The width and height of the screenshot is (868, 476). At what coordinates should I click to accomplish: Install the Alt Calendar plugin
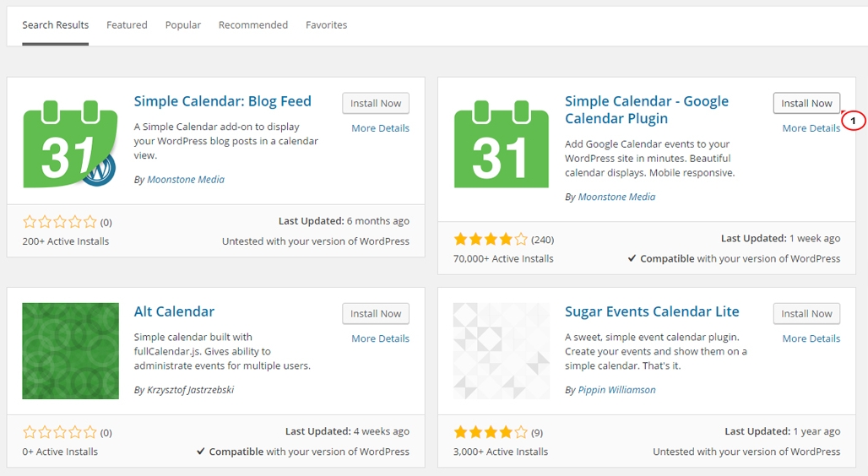(x=376, y=314)
